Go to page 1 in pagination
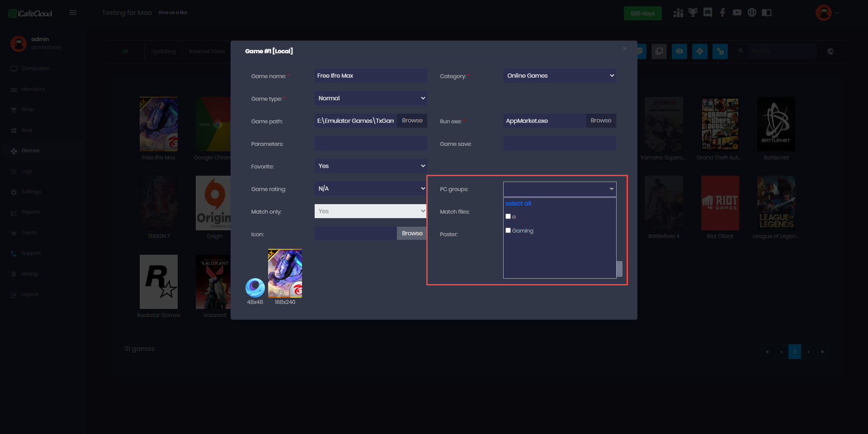The height and width of the screenshot is (434, 868). coord(795,352)
